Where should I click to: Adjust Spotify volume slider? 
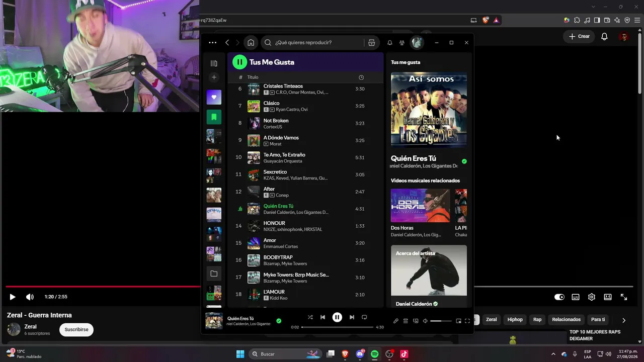coord(441,321)
